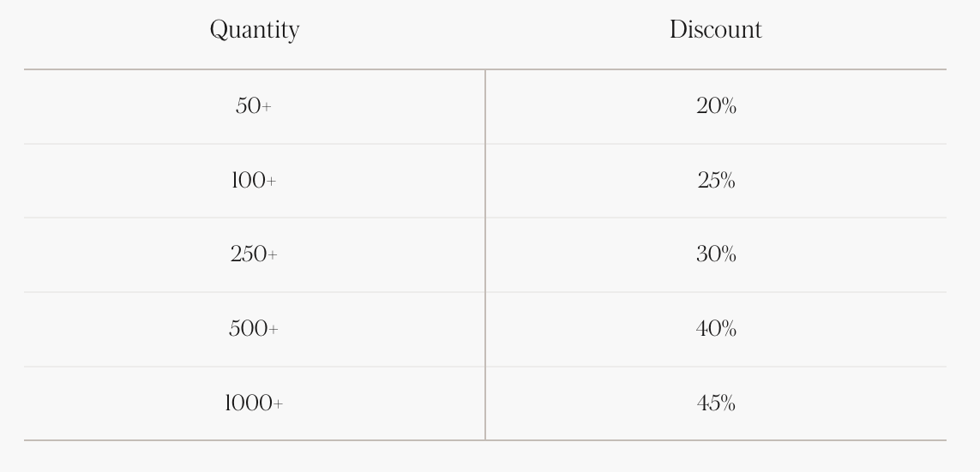Select the 45% discount cell
The image size is (980, 472).
716,403
